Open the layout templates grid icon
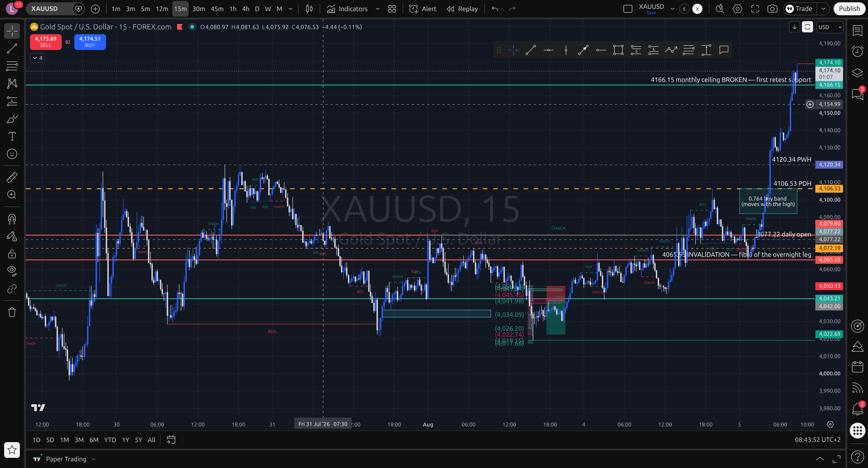 tap(392, 9)
